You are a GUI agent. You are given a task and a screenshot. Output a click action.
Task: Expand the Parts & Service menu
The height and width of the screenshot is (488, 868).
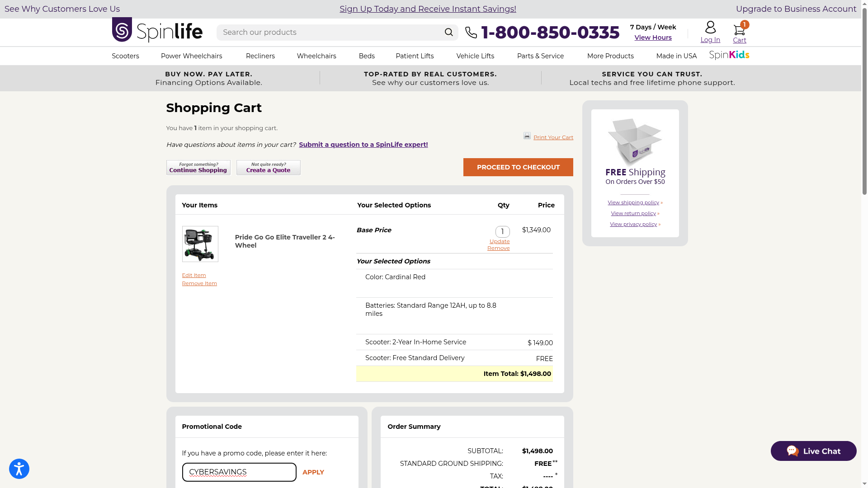tap(540, 56)
